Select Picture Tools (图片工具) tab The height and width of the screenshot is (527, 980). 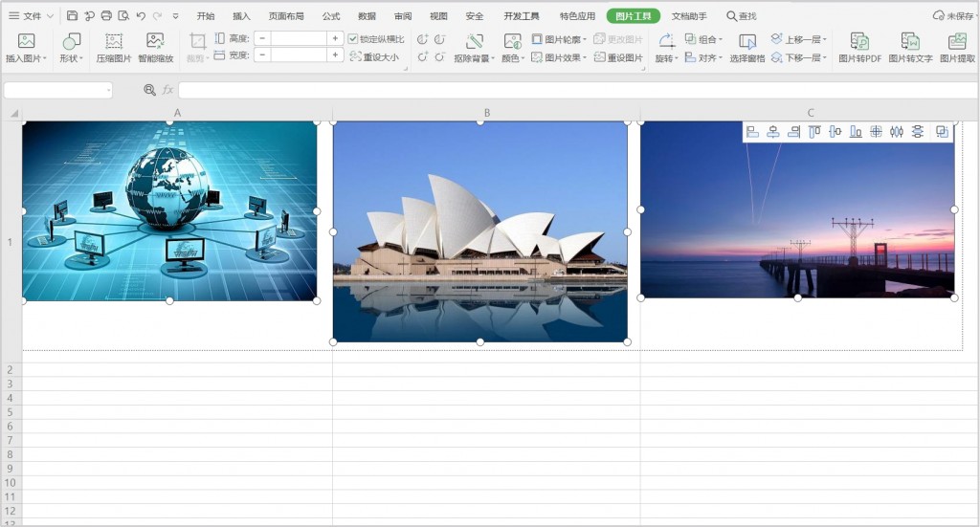(634, 15)
